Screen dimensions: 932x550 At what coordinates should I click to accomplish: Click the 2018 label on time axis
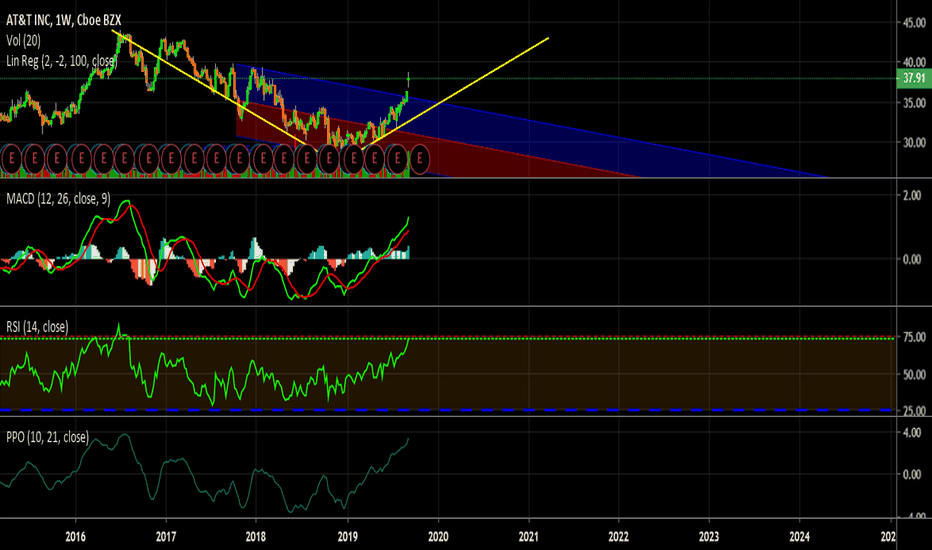256,537
